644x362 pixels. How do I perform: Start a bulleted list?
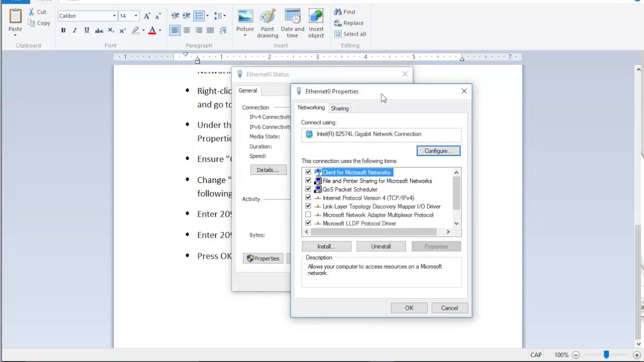click(x=199, y=16)
